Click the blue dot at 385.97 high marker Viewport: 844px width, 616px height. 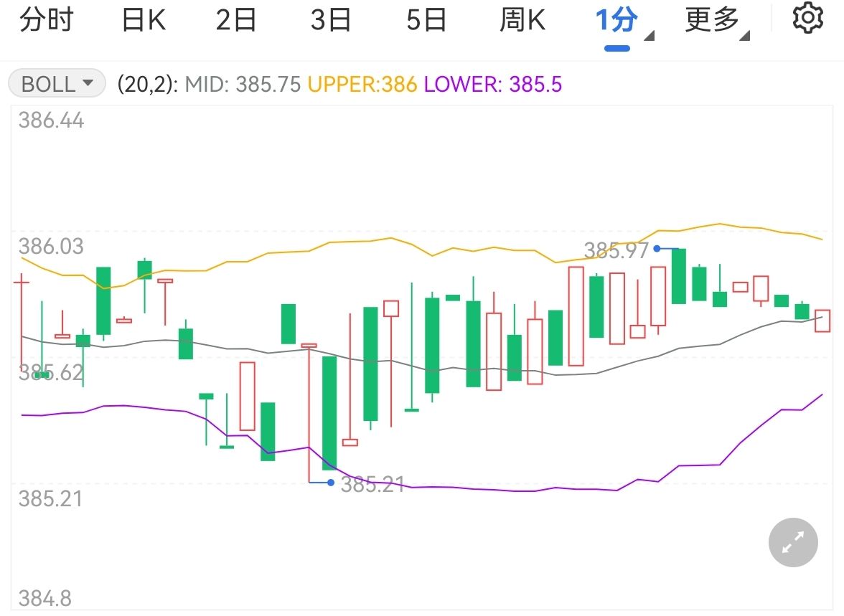[657, 249]
